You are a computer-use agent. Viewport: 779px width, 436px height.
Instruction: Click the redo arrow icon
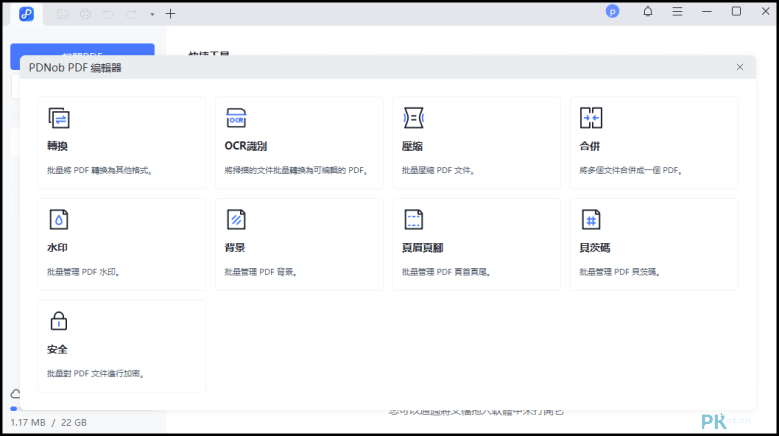[131, 14]
